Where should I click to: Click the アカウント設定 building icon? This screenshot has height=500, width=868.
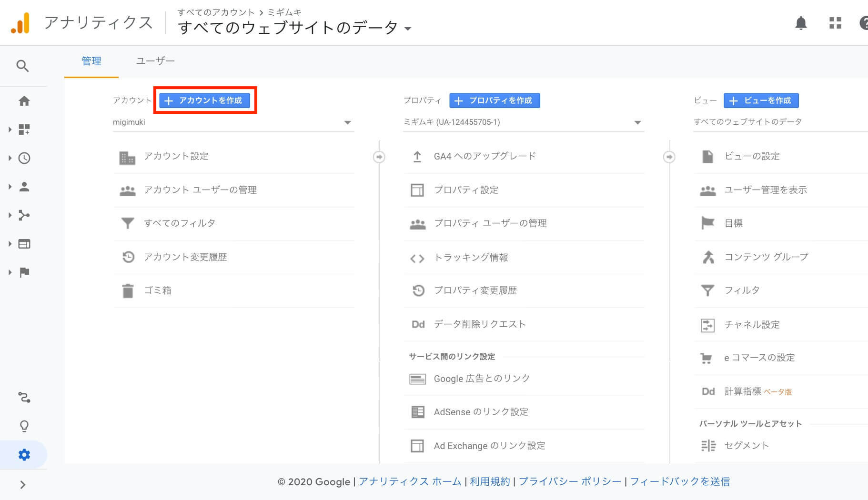pos(127,157)
